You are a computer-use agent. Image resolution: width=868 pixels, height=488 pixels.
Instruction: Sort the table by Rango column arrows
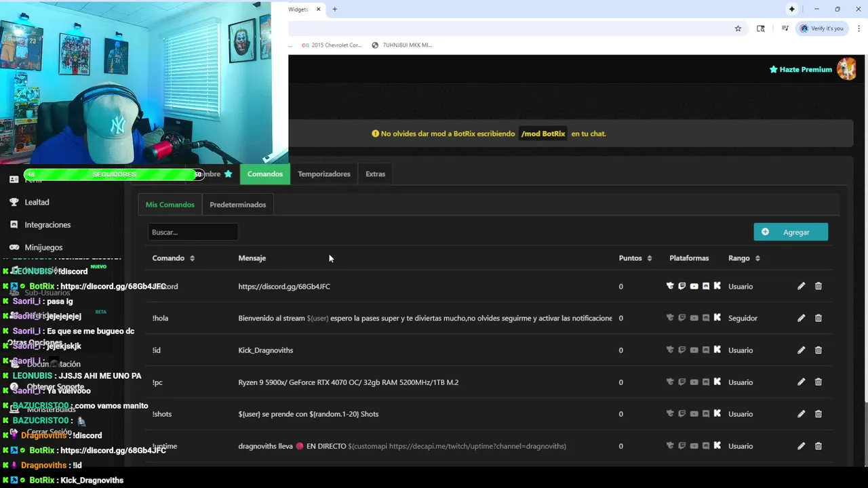coord(757,258)
